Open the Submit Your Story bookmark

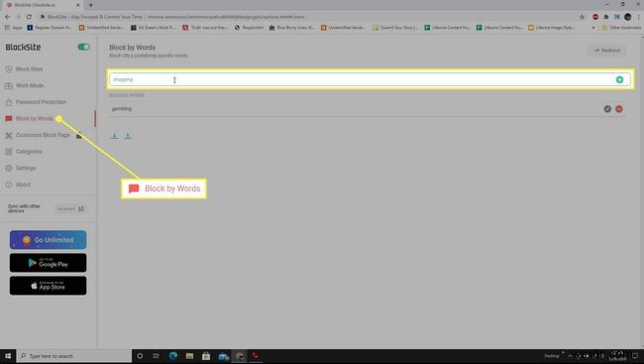pos(395,28)
